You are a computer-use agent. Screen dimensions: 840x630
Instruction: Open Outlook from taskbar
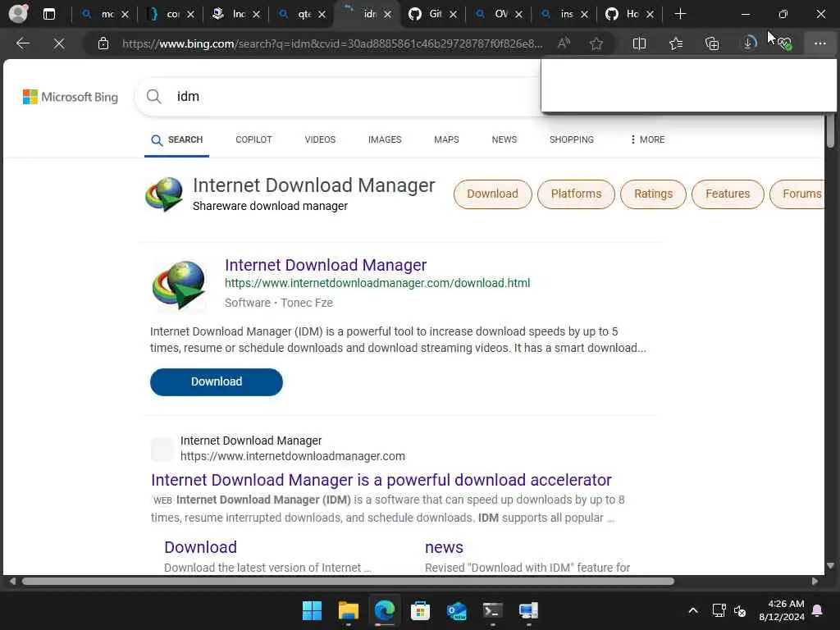click(456, 610)
